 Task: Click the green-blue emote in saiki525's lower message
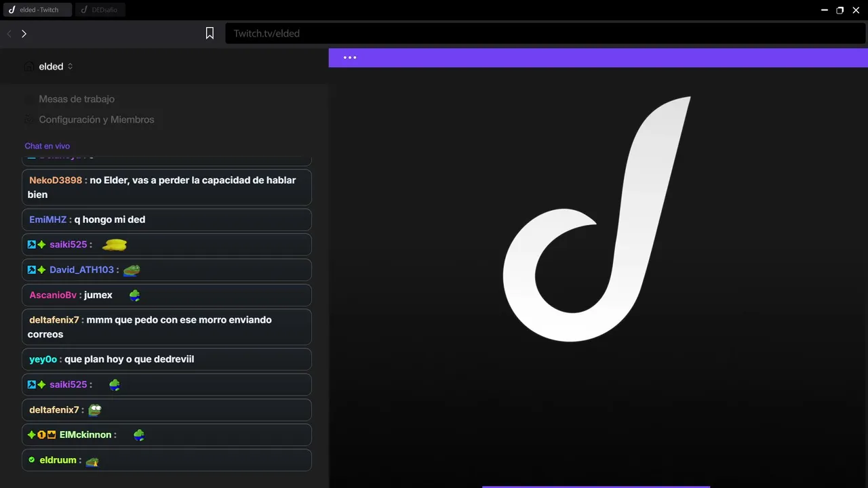115,385
